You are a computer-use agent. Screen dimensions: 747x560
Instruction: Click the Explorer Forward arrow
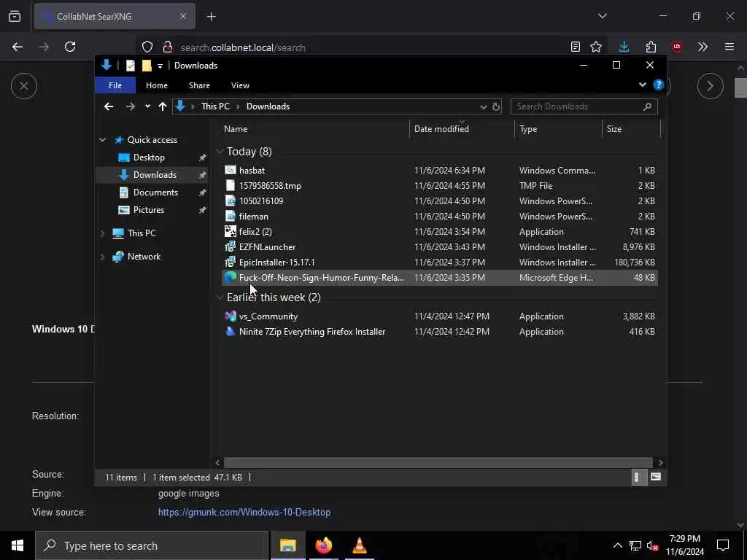[130, 106]
